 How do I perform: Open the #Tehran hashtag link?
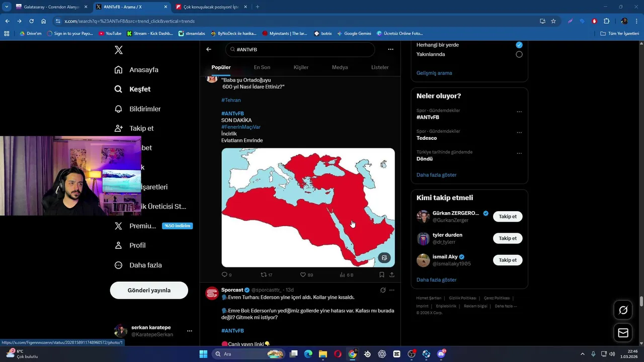[231, 100]
